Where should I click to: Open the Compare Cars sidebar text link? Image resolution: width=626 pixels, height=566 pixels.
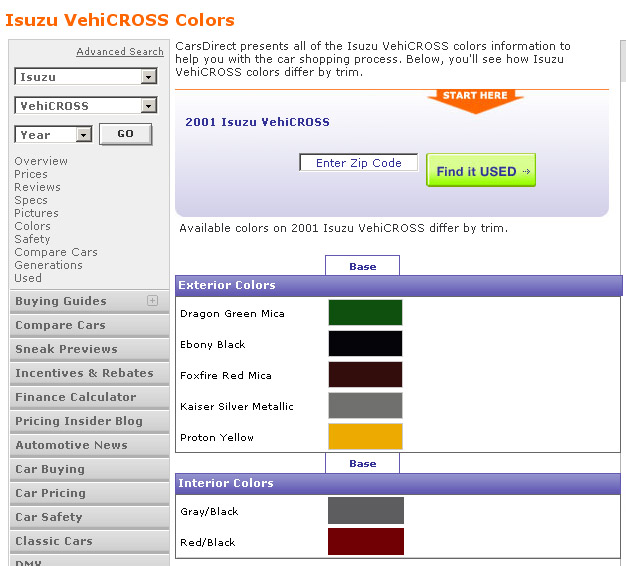tap(56, 252)
